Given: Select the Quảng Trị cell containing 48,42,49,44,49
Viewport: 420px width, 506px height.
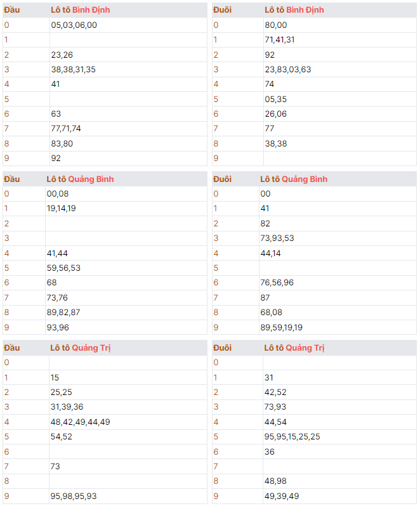Looking at the screenshot, I should (128, 422).
